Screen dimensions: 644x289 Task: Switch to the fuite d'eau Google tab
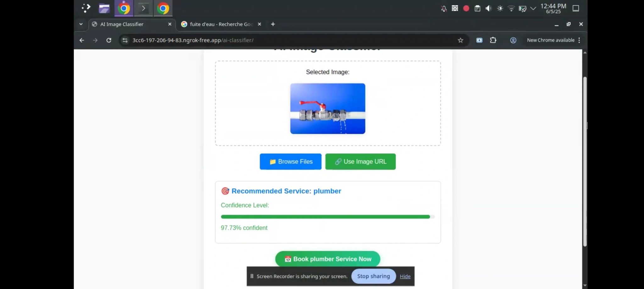click(x=220, y=24)
